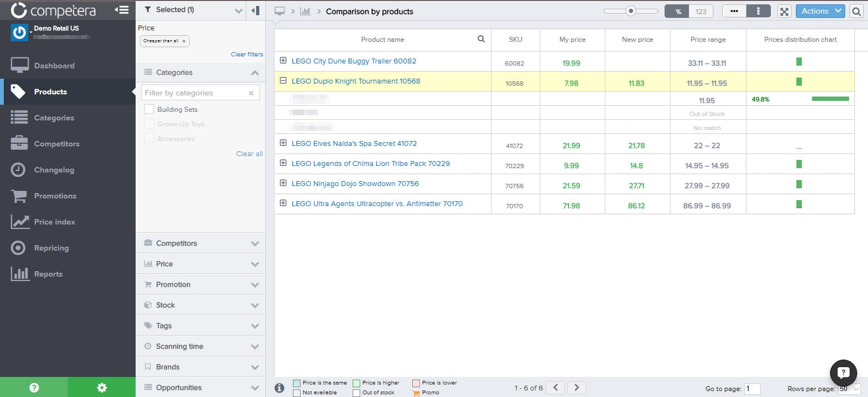Image resolution: width=868 pixels, height=397 pixels.
Task: Click the Repricing target icon
Action: tap(18, 248)
